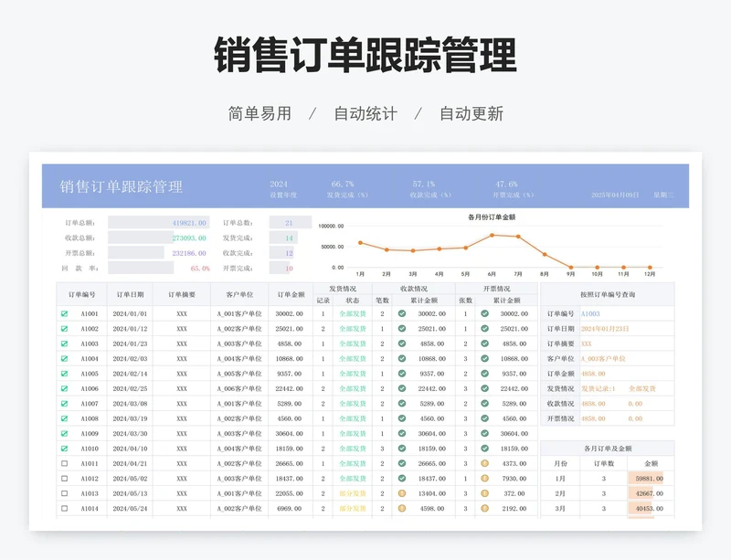This screenshot has width=731, height=560.
Task: Click the 各月订单及金额 panel header
Action: pyautogui.click(x=608, y=449)
